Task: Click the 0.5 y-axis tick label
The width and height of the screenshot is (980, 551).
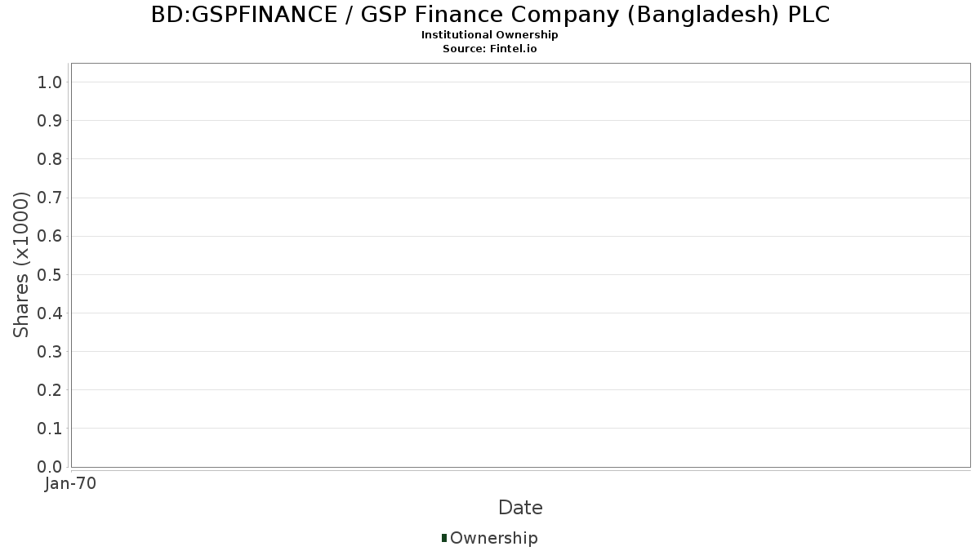Action: tap(50, 274)
